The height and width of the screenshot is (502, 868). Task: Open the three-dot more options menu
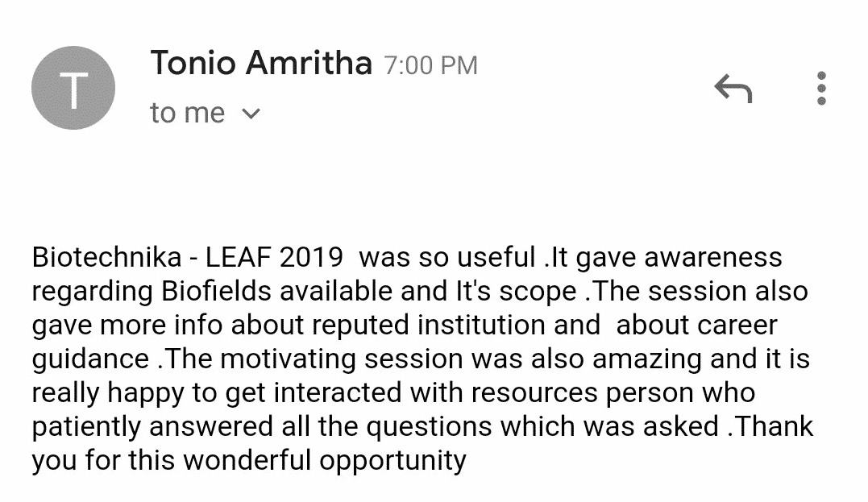coord(821,88)
